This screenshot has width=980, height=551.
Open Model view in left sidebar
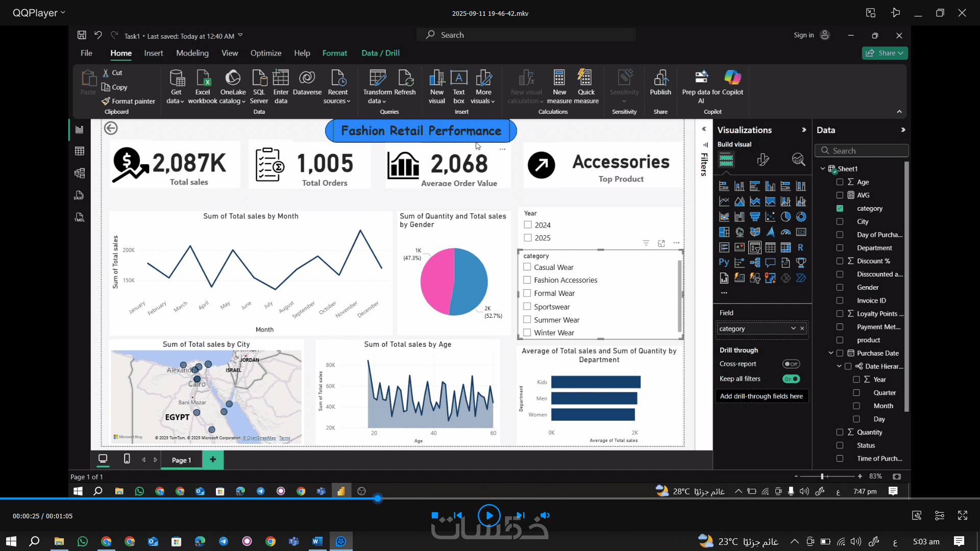pyautogui.click(x=80, y=173)
